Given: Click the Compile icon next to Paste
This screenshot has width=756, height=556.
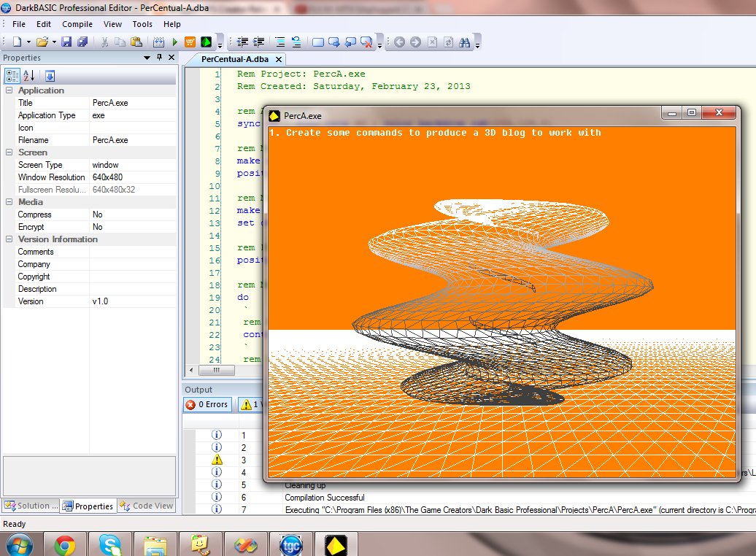Looking at the screenshot, I should tap(158, 42).
